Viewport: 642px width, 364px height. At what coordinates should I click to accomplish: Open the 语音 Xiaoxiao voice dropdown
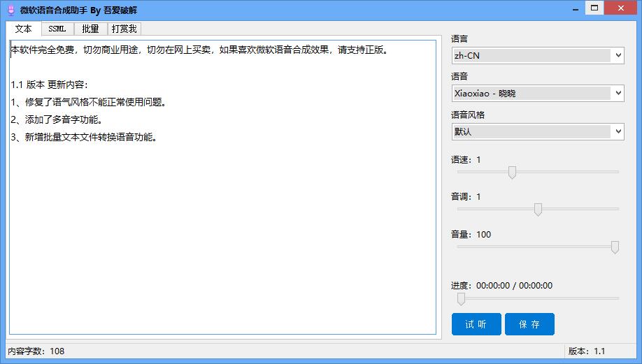coord(538,93)
